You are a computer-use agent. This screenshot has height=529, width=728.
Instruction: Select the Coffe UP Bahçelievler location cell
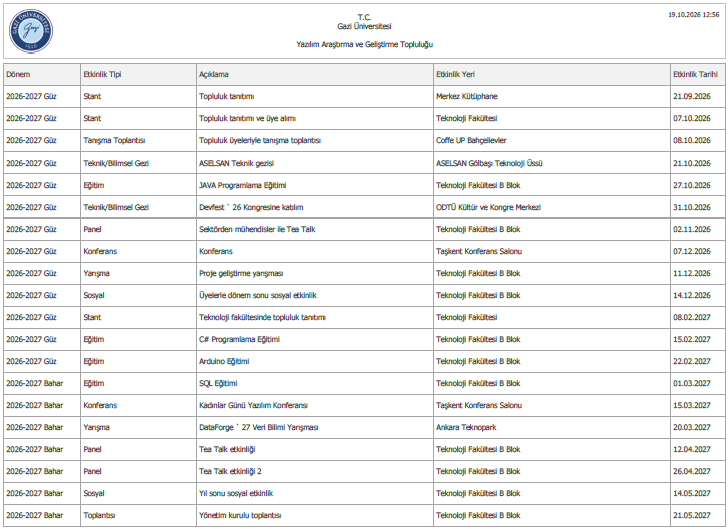pyautogui.click(x=552, y=140)
